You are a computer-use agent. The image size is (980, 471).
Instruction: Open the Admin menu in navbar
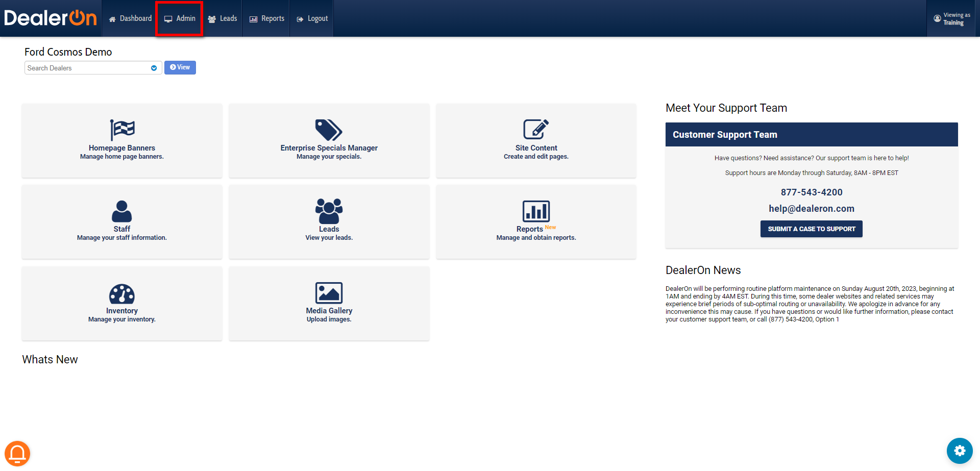point(180,19)
